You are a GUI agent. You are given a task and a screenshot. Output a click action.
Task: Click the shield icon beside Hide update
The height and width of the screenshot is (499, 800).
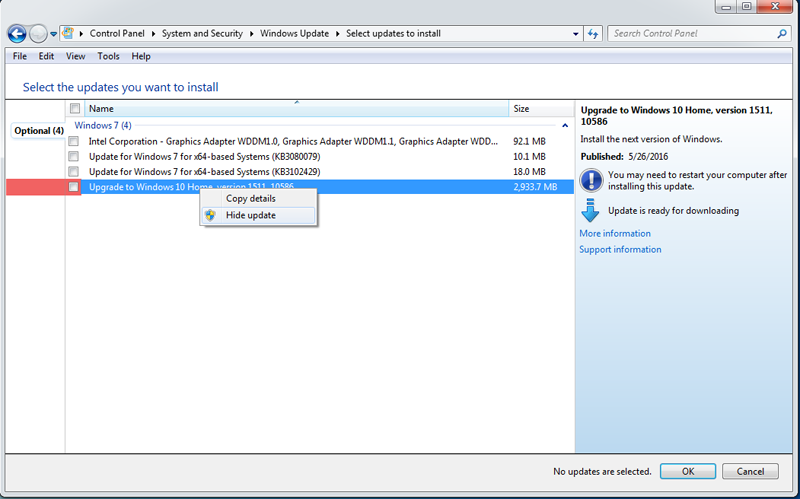pyautogui.click(x=210, y=215)
